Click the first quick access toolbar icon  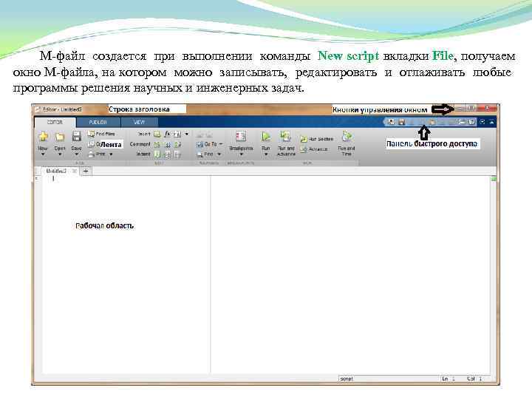pyautogui.click(x=391, y=122)
